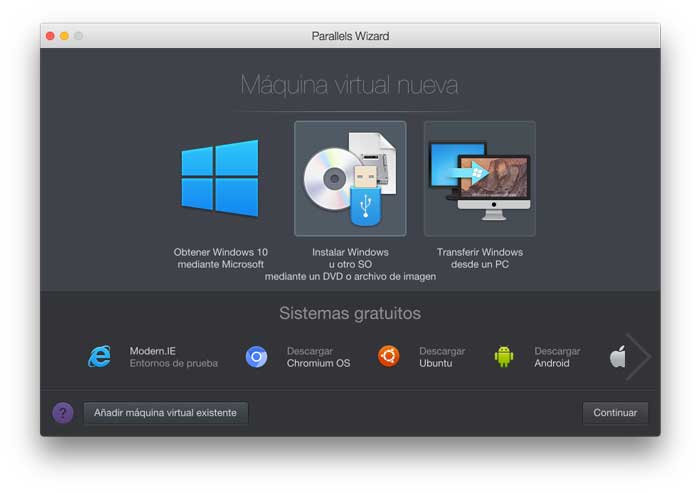Open help with purple question mark
700x493 pixels.
click(63, 413)
